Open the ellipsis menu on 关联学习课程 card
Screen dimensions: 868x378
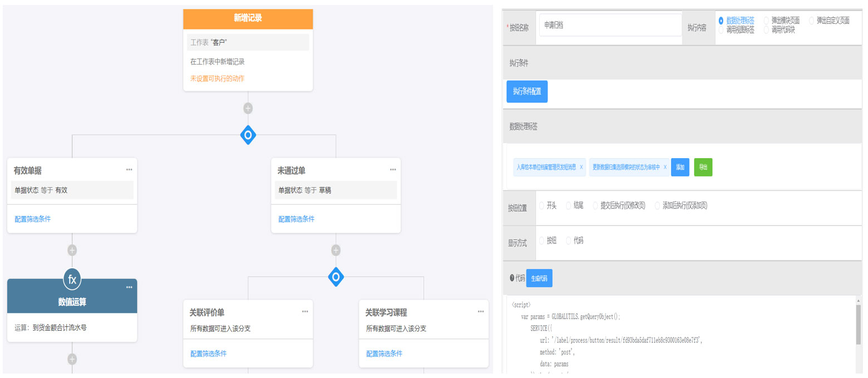point(481,312)
